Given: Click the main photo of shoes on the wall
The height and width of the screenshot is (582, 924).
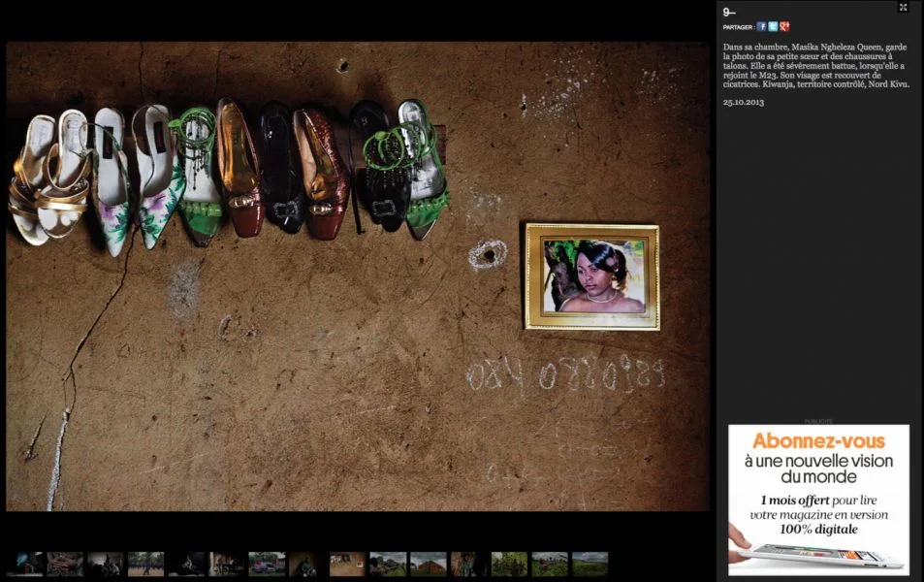Looking at the screenshot, I should tap(358, 275).
